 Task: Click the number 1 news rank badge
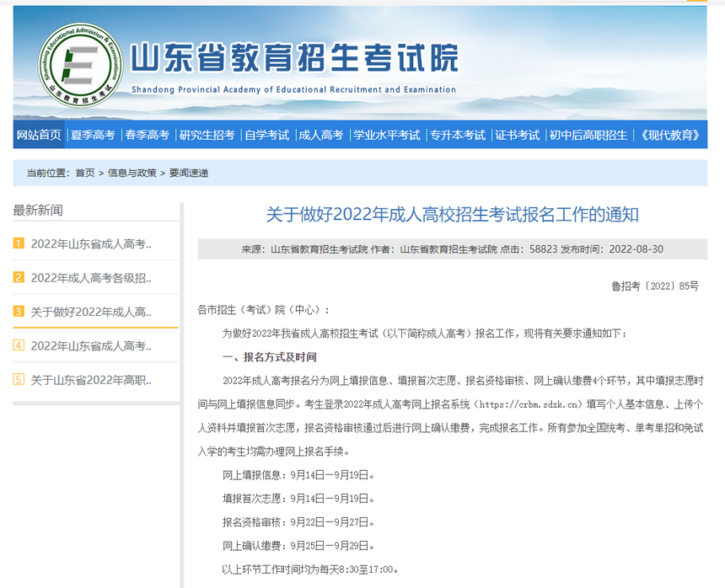(x=19, y=243)
